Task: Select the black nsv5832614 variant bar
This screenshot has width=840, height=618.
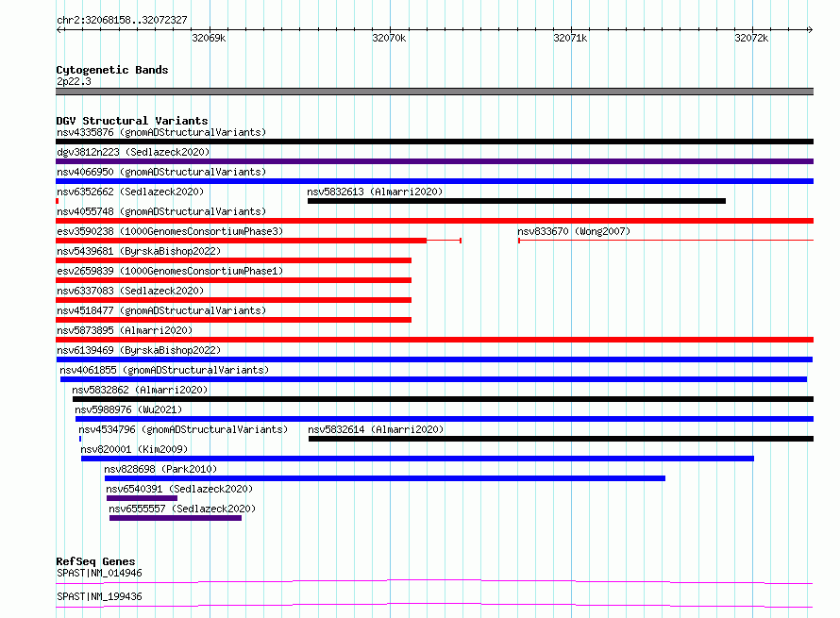Action: pyautogui.click(x=561, y=439)
